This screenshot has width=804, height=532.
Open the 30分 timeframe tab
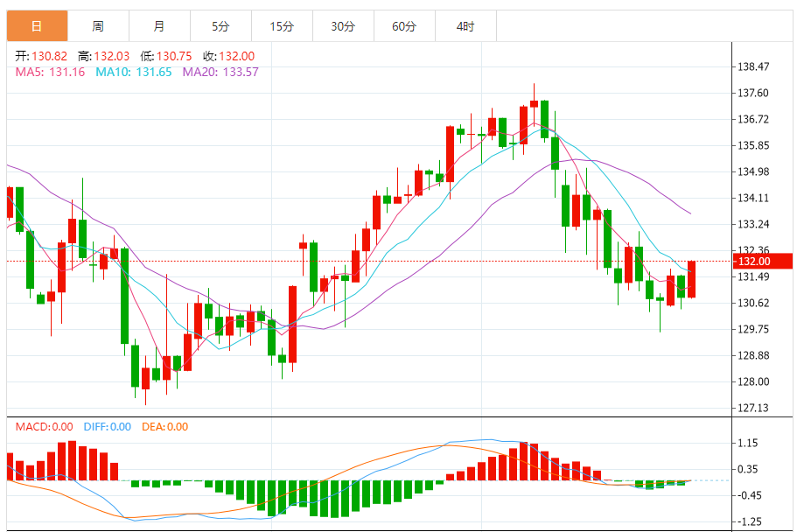(343, 26)
